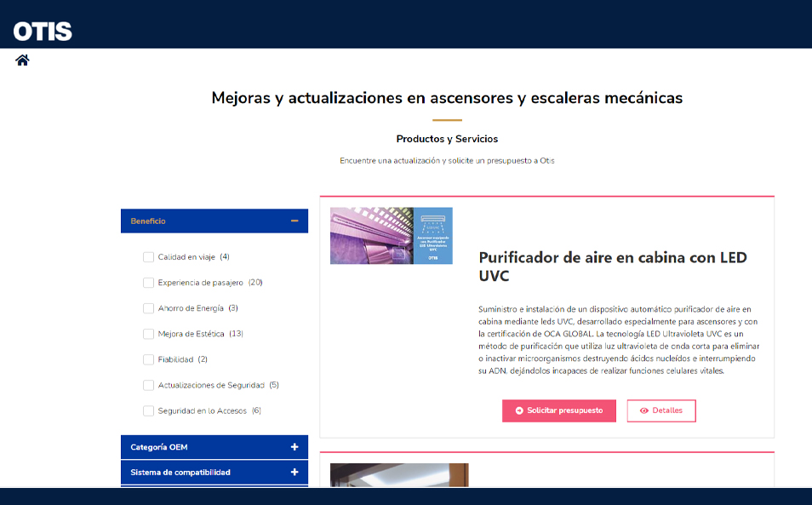
Task: Click plus icon on Sistema de compatibilidad
Action: 294,472
